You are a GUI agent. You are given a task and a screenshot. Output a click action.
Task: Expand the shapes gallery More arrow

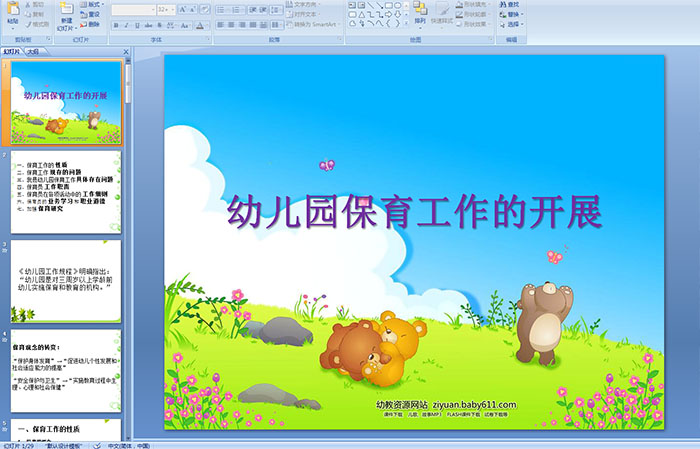[x=406, y=24]
